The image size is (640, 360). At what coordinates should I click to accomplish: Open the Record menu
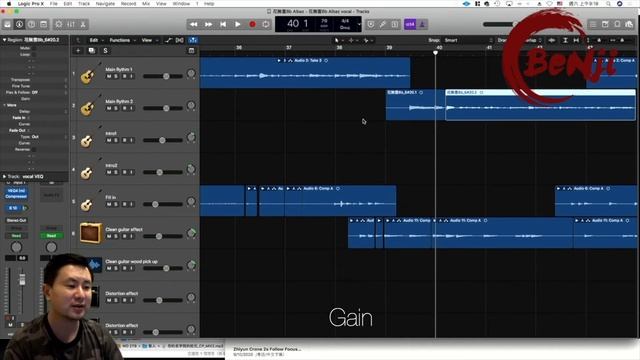(x=128, y=4)
